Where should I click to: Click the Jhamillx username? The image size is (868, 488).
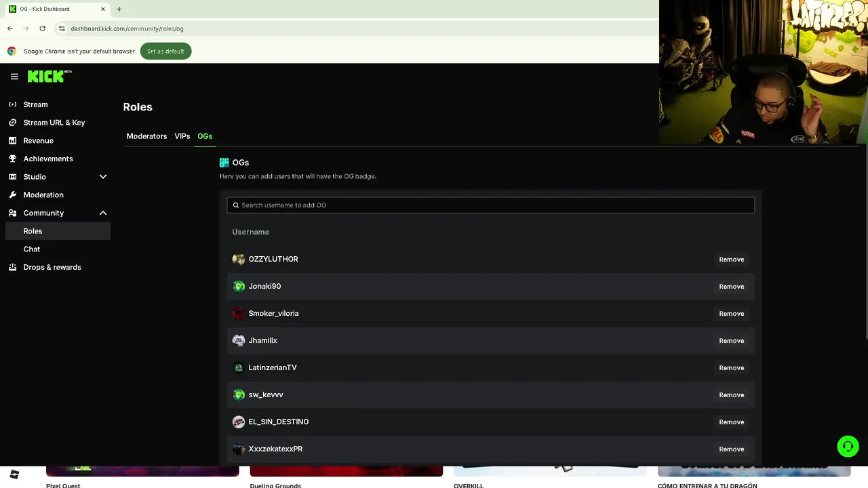[262, 340]
